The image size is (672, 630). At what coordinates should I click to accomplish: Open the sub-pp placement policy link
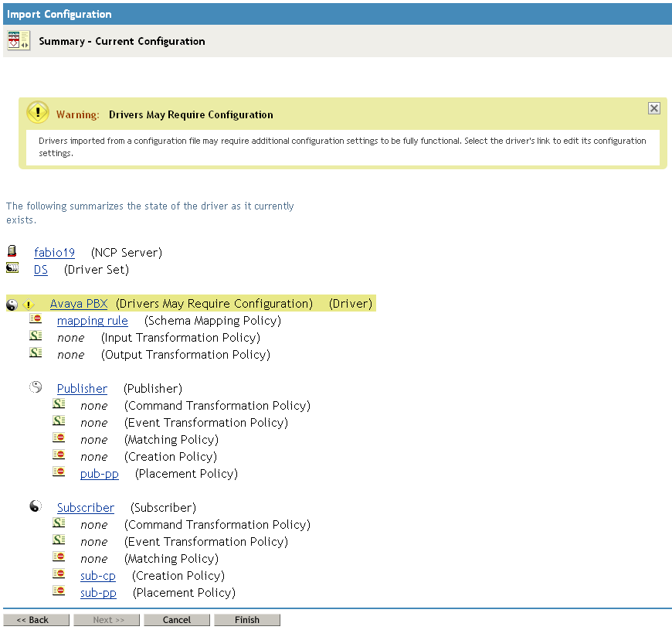click(98, 593)
